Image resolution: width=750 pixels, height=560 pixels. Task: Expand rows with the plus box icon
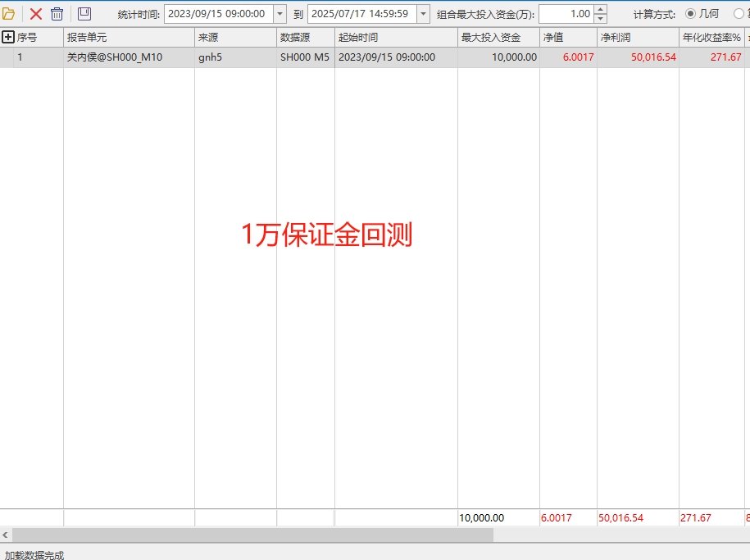pos(7,37)
